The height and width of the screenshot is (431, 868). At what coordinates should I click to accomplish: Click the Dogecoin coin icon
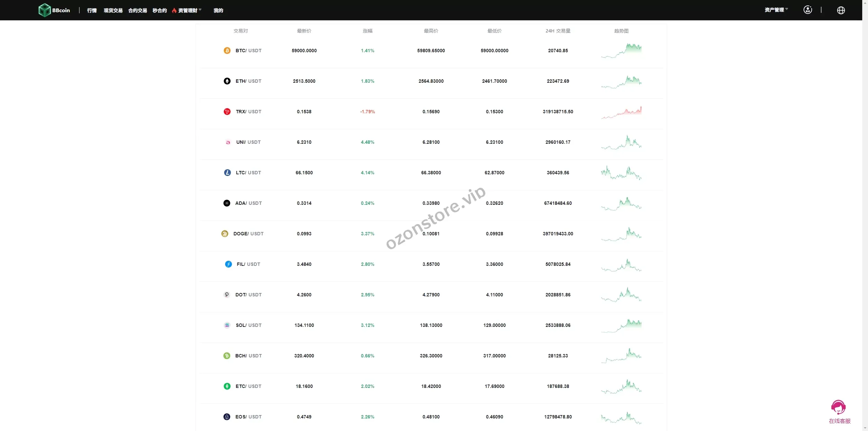pyautogui.click(x=224, y=234)
